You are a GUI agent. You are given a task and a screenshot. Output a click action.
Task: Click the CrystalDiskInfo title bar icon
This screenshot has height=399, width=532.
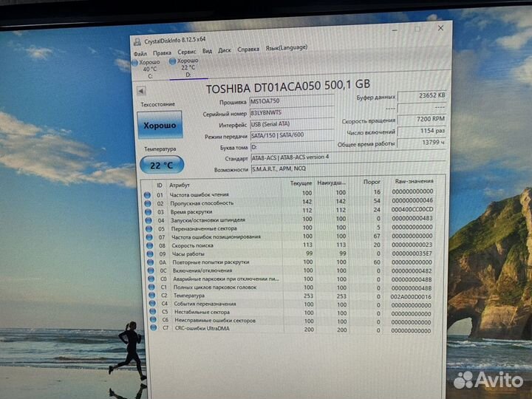tap(137, 42)
